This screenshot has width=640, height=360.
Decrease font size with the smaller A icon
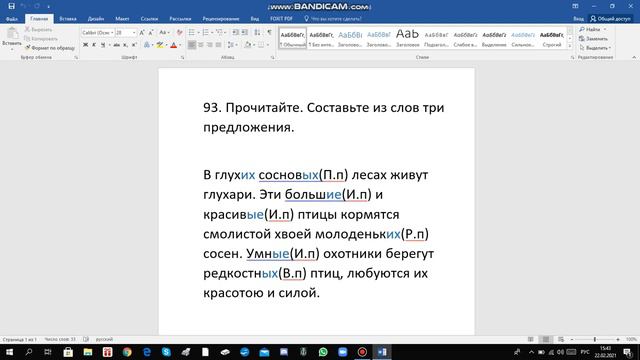[x=151, y=33]
